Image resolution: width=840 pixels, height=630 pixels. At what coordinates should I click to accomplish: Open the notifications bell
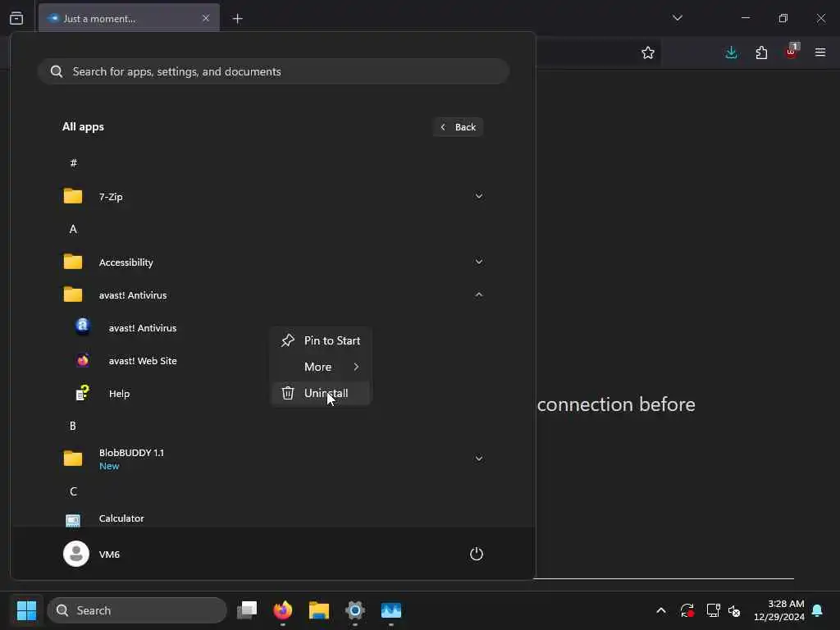tap(817, 610)
